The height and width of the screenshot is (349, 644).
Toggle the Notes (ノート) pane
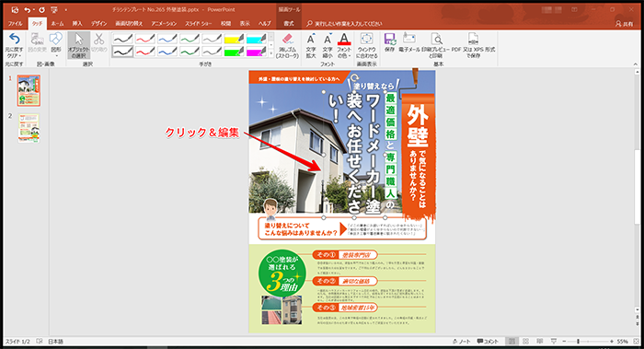[x=461, y=342]
